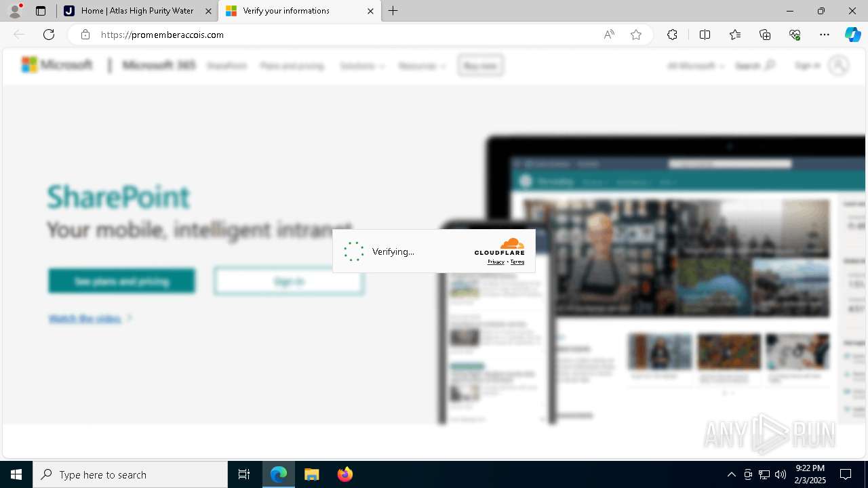Enable split screen view
The width and height of the screenshot is (868, 488).
point(705,35)
